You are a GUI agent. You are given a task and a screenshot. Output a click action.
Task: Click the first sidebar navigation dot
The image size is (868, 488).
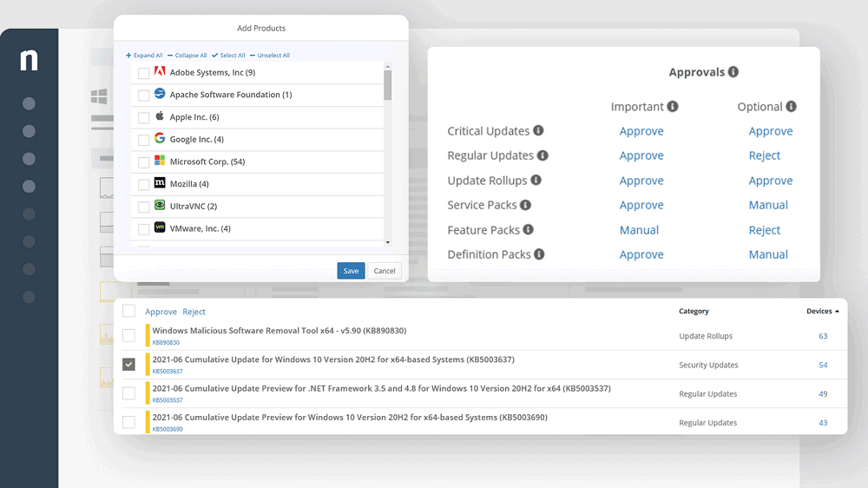pos(29,103)
